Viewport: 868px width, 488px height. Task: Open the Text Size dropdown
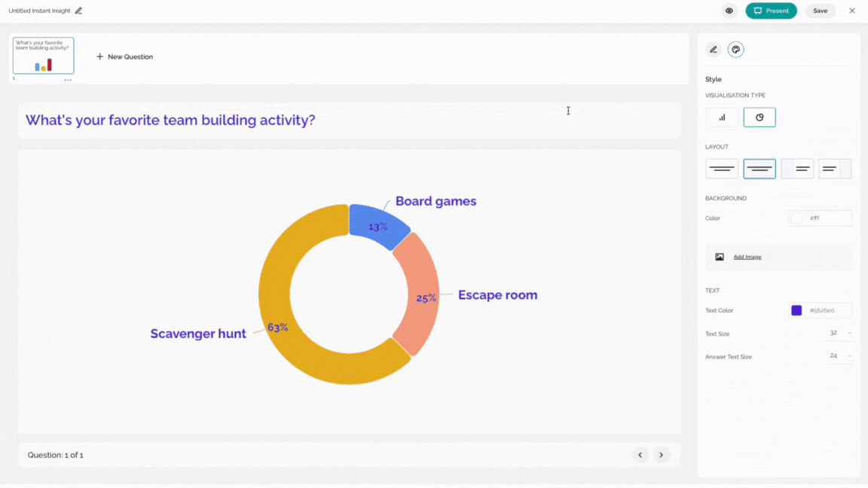[840, 333]
